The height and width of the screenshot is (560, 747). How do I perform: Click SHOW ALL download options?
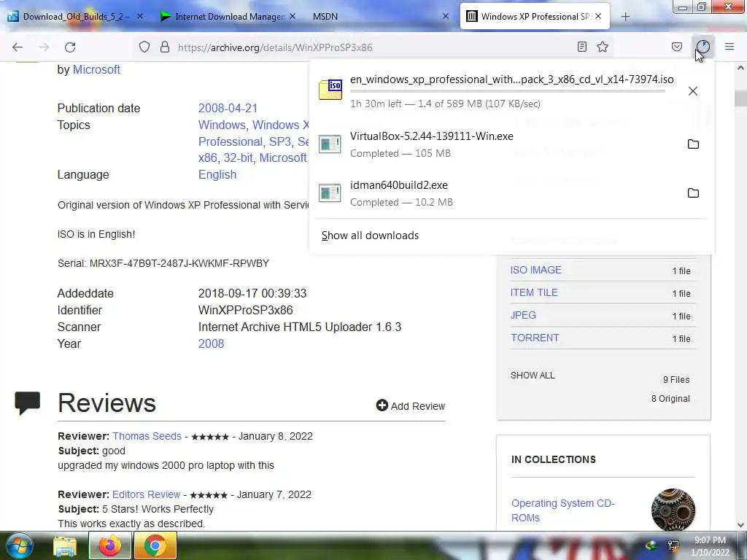pyautogui.click(x=533, y=376)
